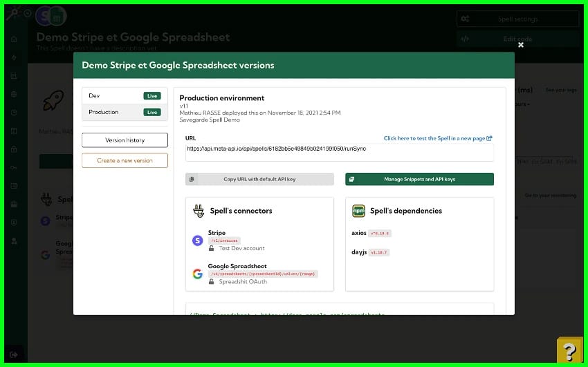Click the home icon in left sidebar
This screenshot has width=588, height=367.
(x=14, y=39)
